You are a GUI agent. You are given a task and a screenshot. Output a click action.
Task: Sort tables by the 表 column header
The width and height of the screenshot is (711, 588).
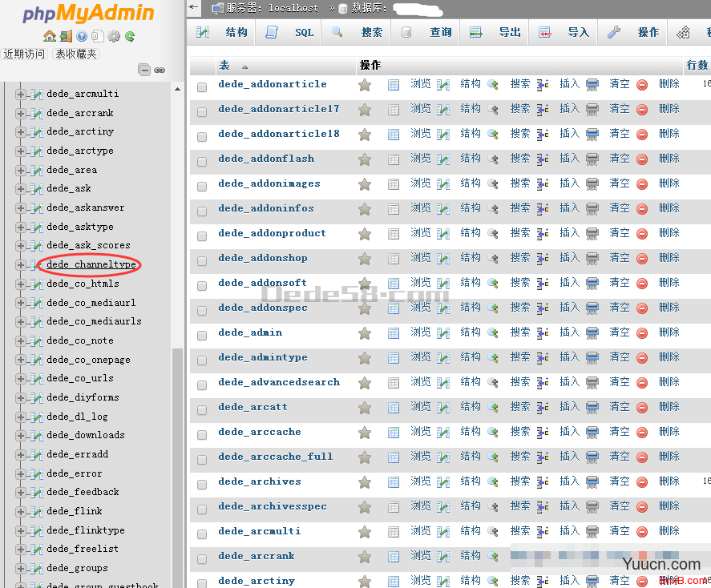[x=224, y=66]
